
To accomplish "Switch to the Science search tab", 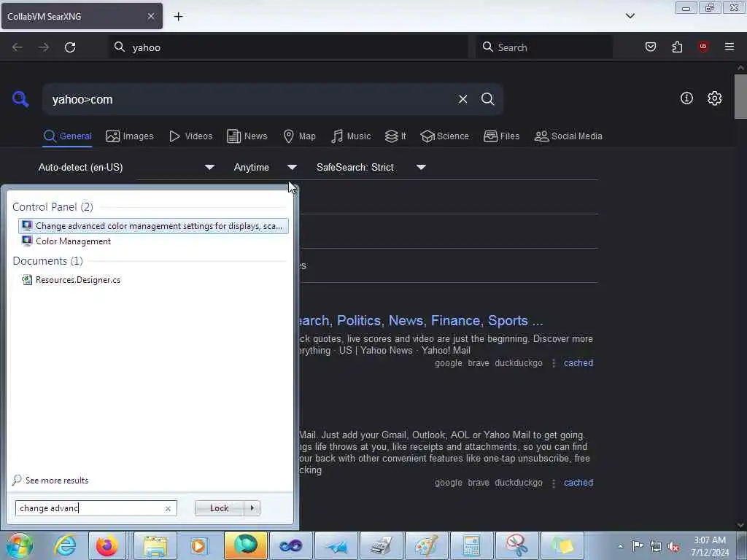I will click(x=444, y=136).
